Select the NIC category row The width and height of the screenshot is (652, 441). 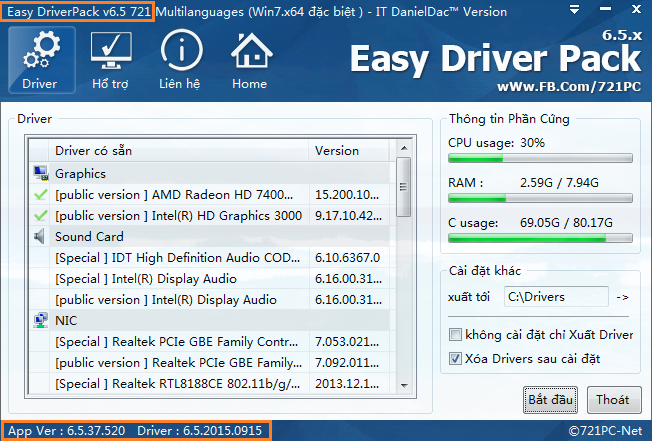pyautogui.click(x=210, y=320)
